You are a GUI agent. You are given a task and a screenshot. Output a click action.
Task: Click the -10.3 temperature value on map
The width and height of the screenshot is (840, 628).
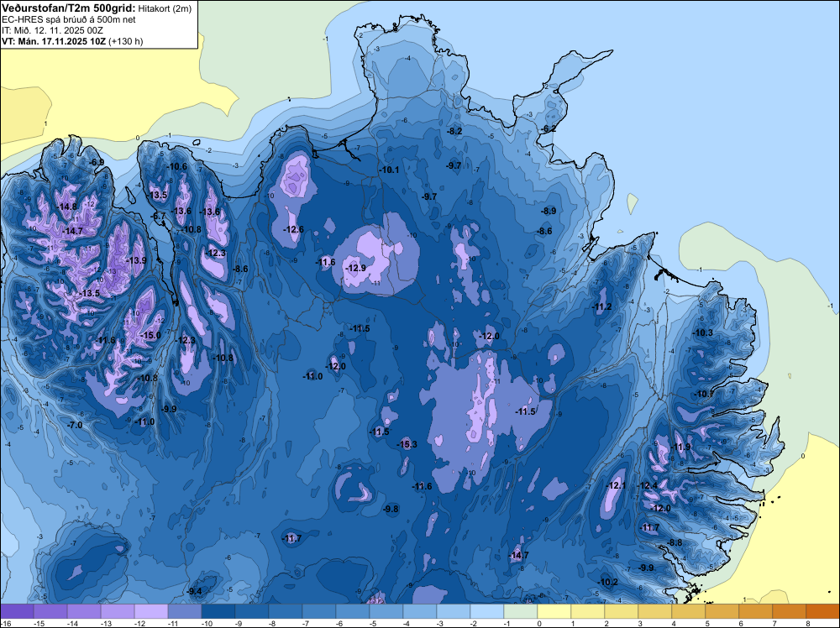(x=703, y=332)
